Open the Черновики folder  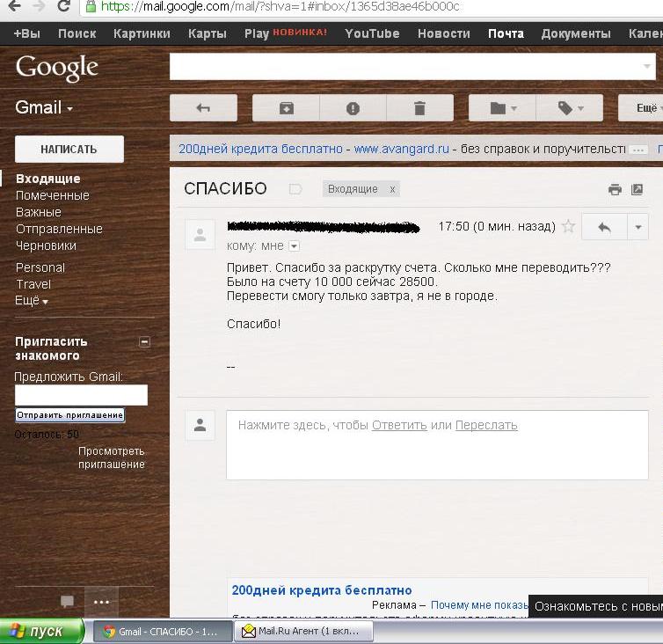point(46,245)
